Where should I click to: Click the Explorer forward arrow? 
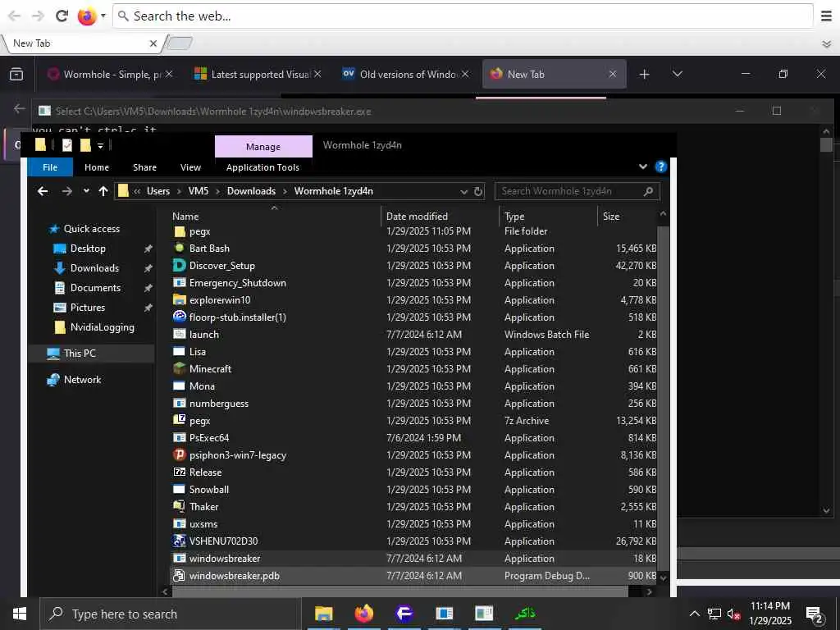point(67,191)
